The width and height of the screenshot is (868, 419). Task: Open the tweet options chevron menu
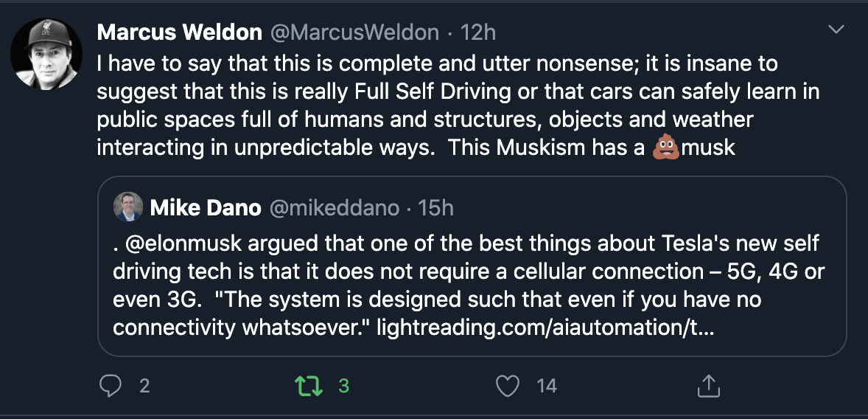[836, 30]
